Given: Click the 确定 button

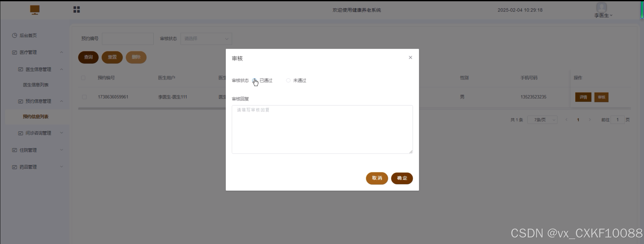Looking at the screenshot, I should [402, 178].
